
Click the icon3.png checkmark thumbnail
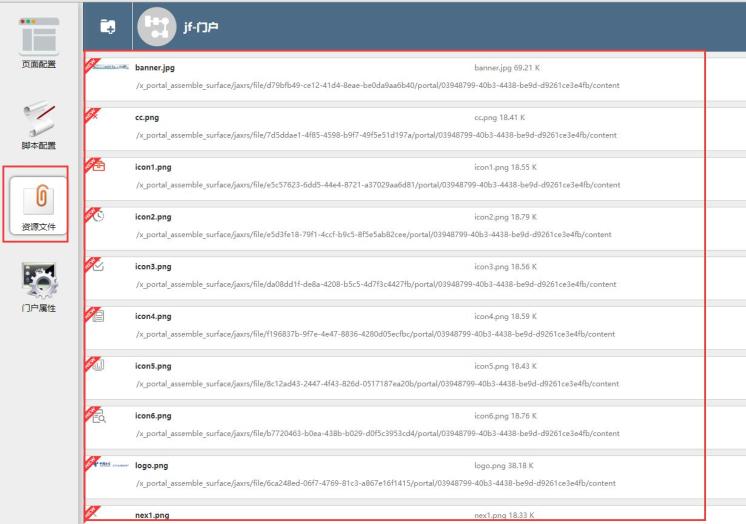(x=98, y=266)
